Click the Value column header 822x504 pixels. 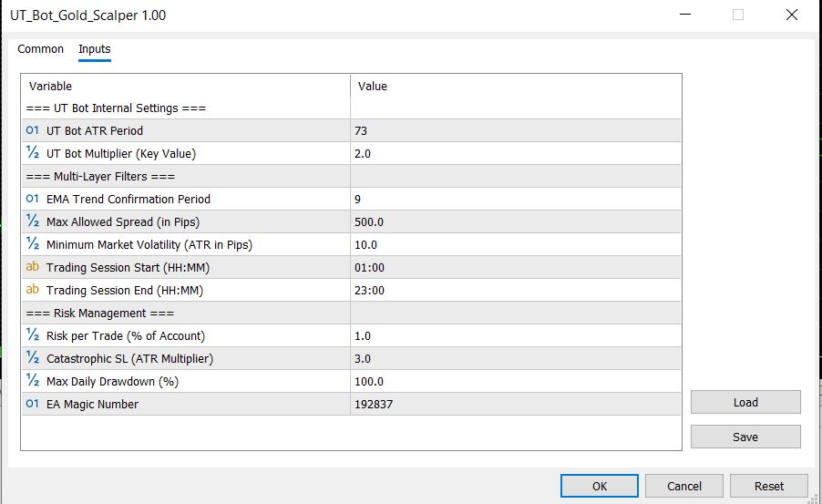516,86
